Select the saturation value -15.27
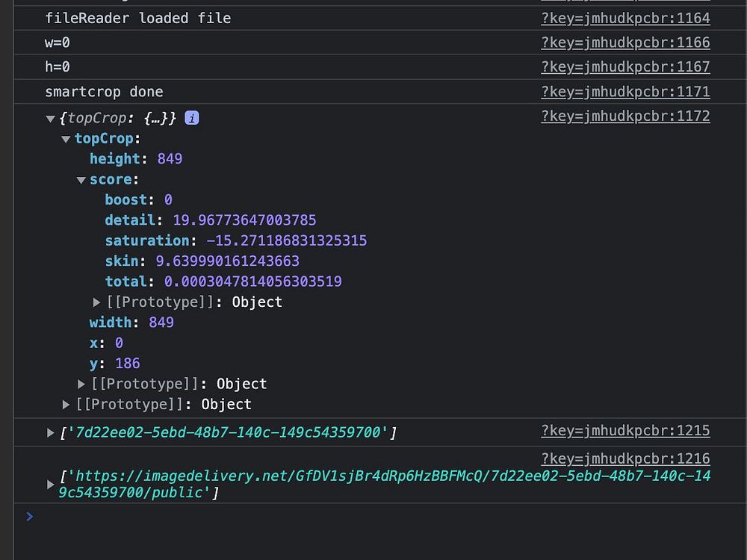Screen dimensions: 747x560 286,240
